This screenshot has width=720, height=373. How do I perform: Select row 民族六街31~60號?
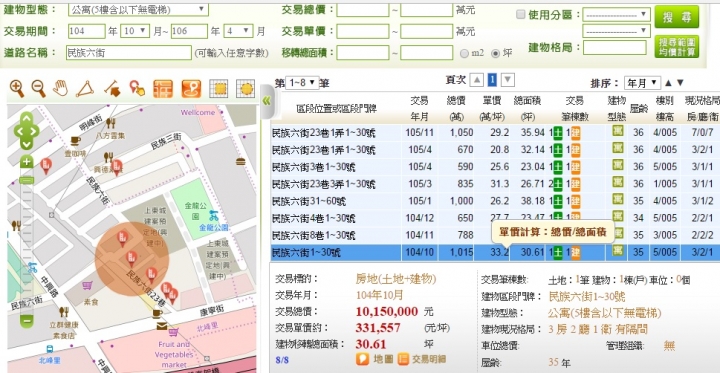click(x=495, y=201)
